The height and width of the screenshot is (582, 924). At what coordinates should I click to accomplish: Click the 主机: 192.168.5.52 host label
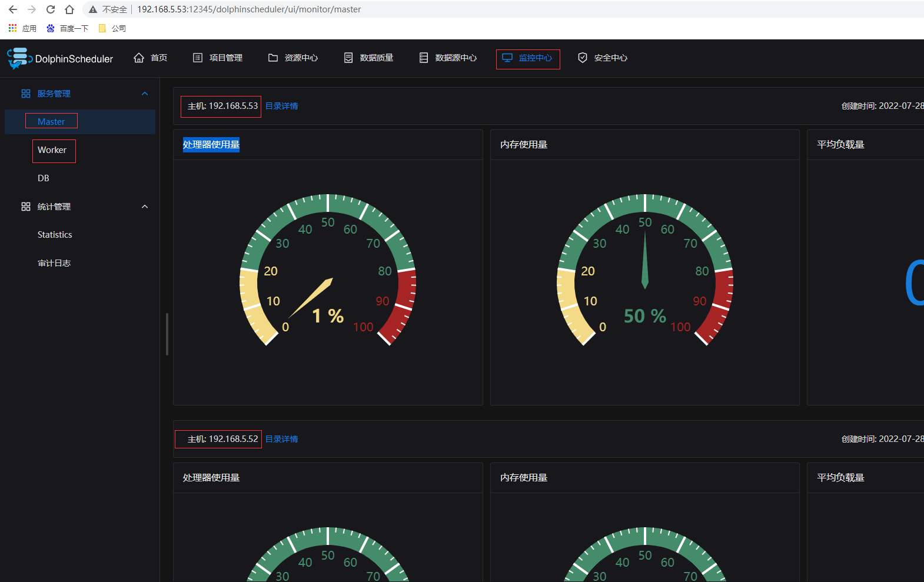[222, 439]
